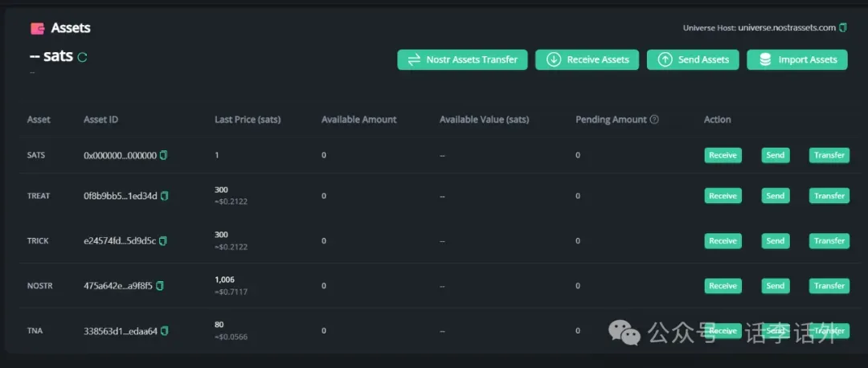
Task: Copy the TRICK asset ID
Action: (x=162, y=241)
